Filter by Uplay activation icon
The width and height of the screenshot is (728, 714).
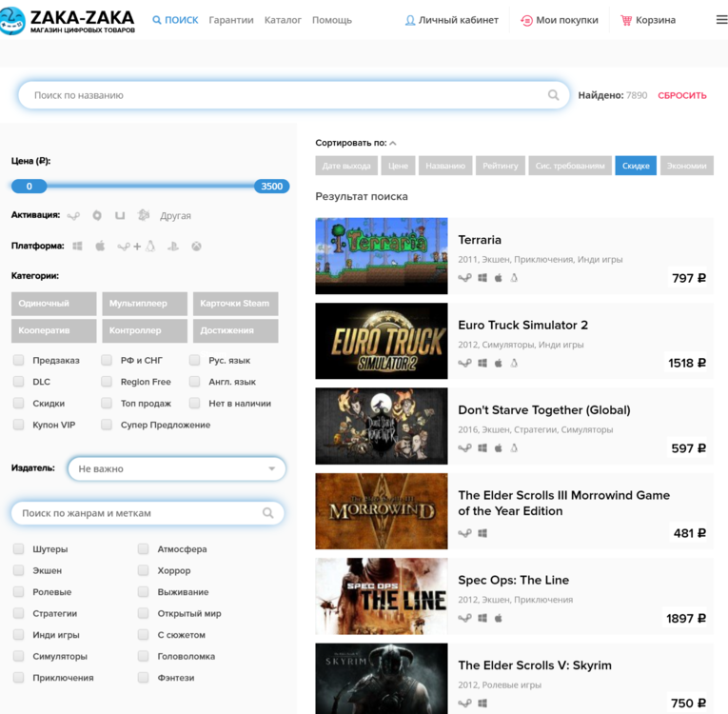[120, 215]
